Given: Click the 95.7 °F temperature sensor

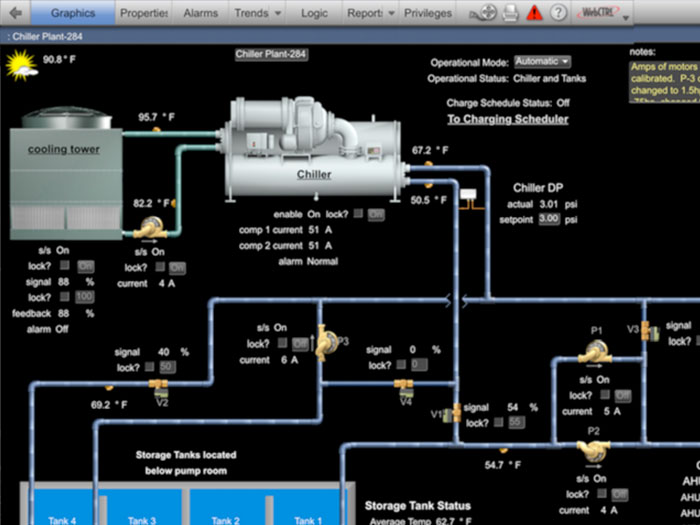Looking at the screenshot, I should tap(156, 129).
